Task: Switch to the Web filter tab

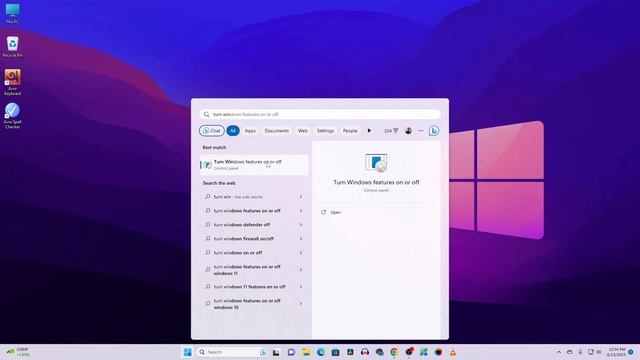Action: pyautogui.click(x=302, y=131)
